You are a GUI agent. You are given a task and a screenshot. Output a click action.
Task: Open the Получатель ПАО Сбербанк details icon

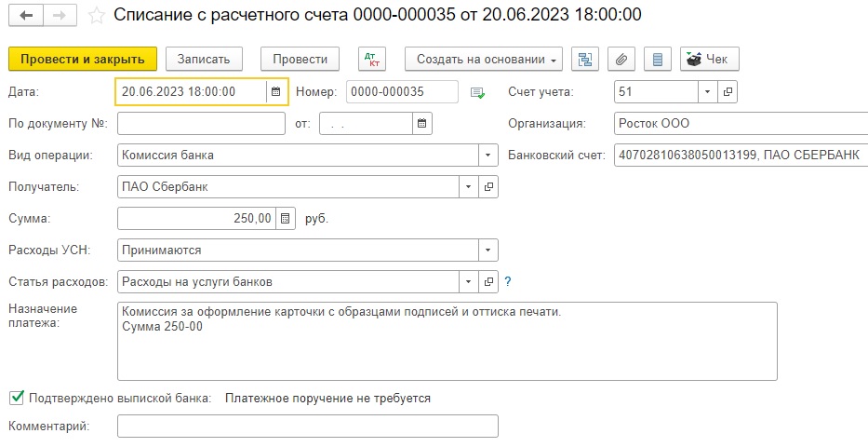click(488, 186)
